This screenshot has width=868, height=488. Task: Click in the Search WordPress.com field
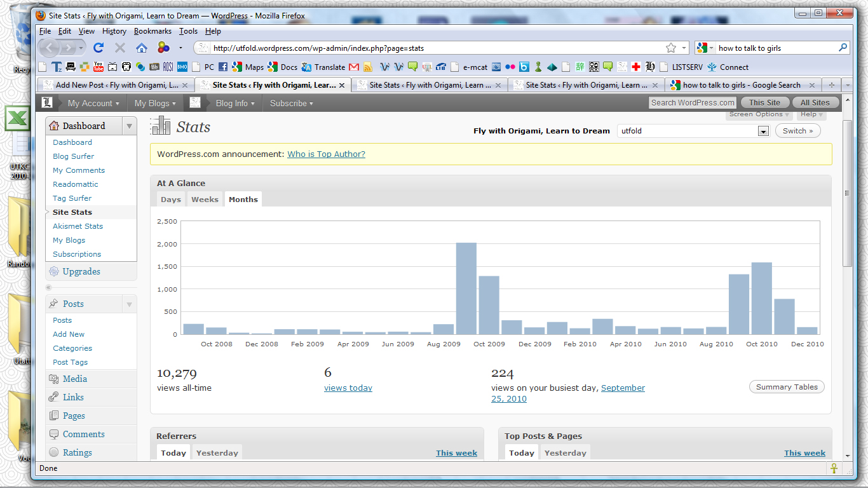tap(692, 103)
